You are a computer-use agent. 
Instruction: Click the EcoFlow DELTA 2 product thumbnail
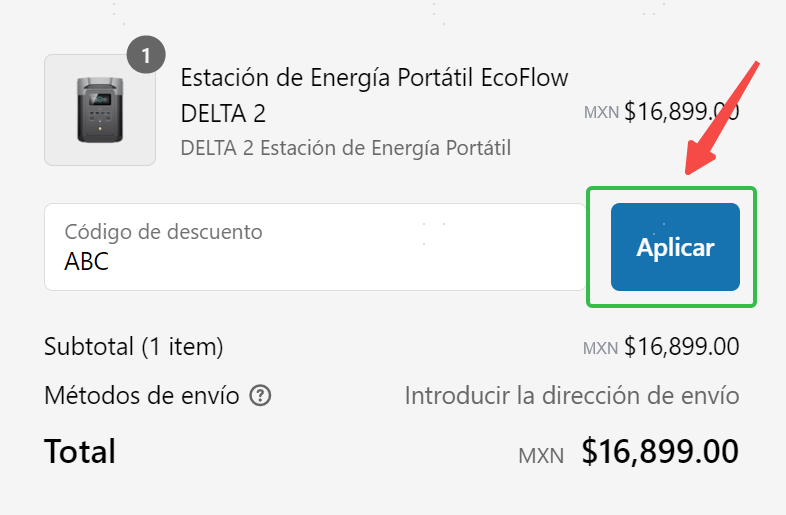(100, 110)
